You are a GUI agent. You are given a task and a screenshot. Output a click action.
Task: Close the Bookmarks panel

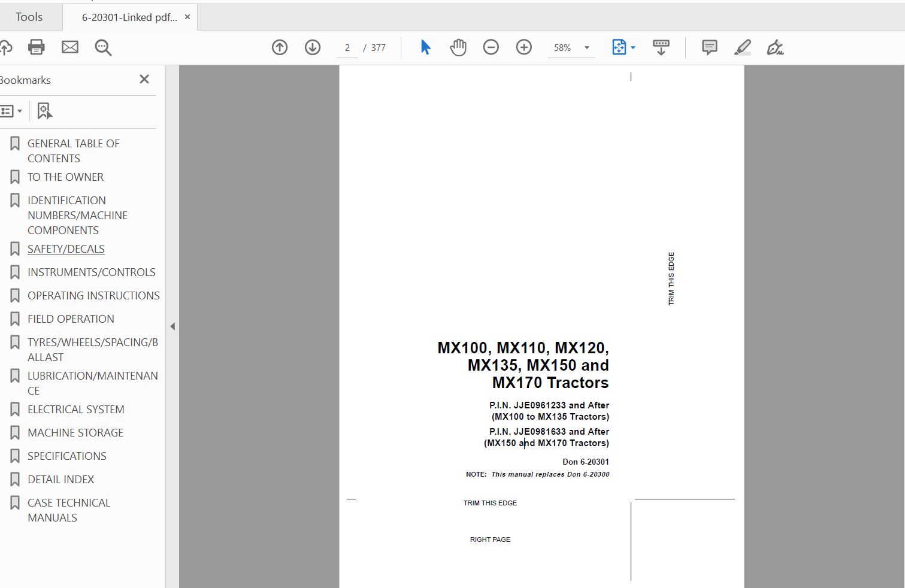point(144,79)
